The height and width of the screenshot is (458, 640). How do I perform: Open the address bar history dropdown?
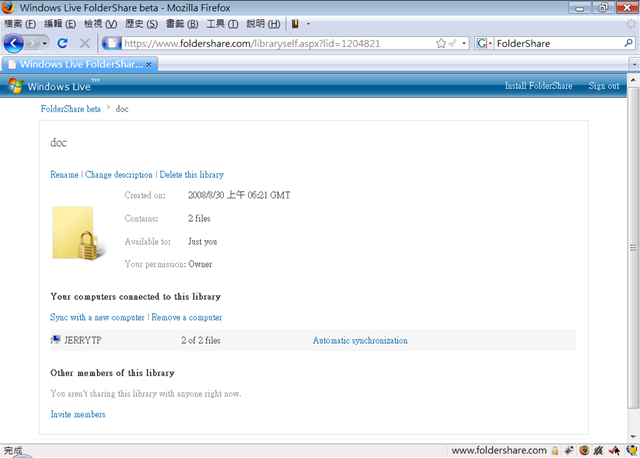(464, 43)
